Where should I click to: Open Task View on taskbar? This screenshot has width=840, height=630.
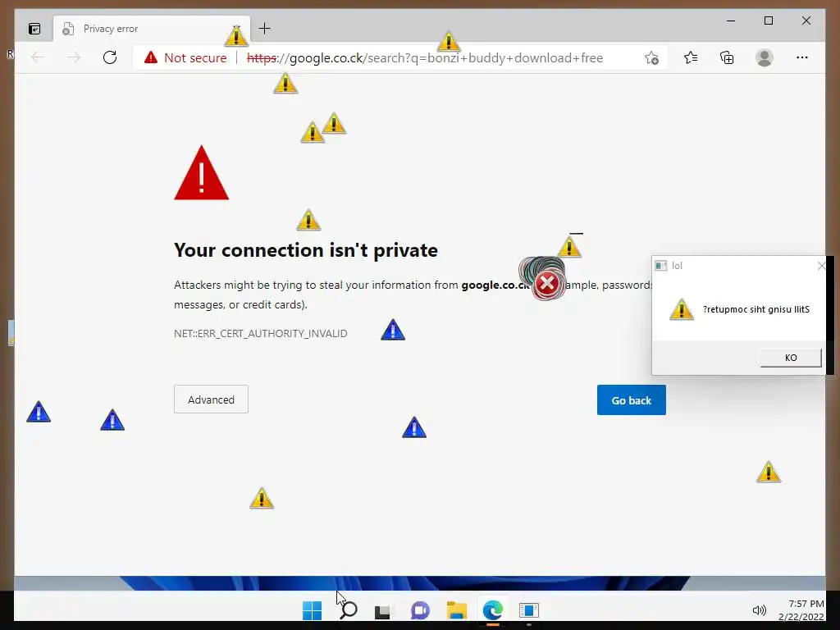(x=383, y=610)
